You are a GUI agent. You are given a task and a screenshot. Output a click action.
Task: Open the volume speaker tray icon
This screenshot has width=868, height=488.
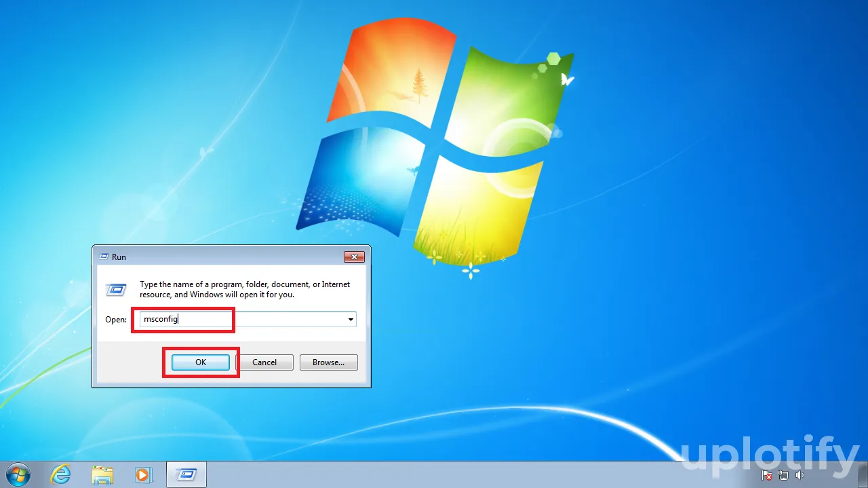point(800,475)
